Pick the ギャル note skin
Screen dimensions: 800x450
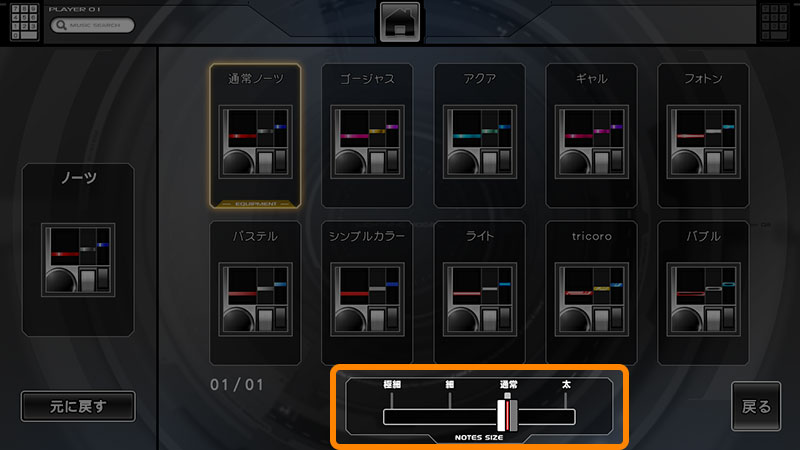pyautogui.click(x=591, y=136)
